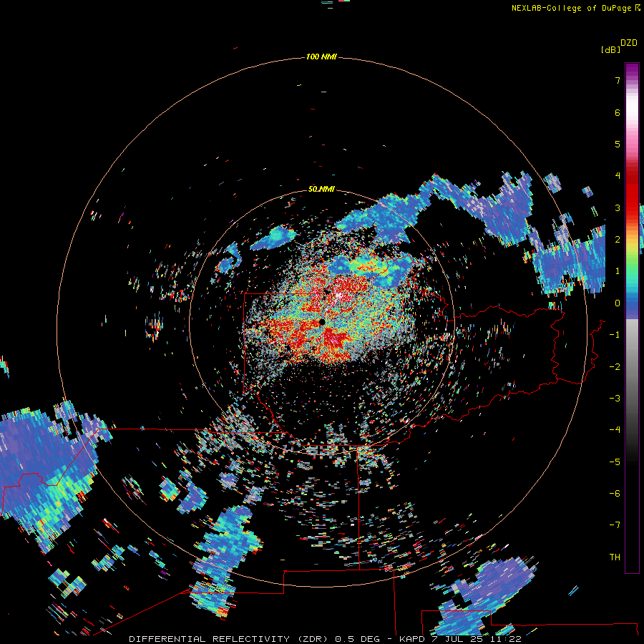Click the 0 value on color scale
The height and width of the screenshot is (644, 644).
[x=618, y=303]
